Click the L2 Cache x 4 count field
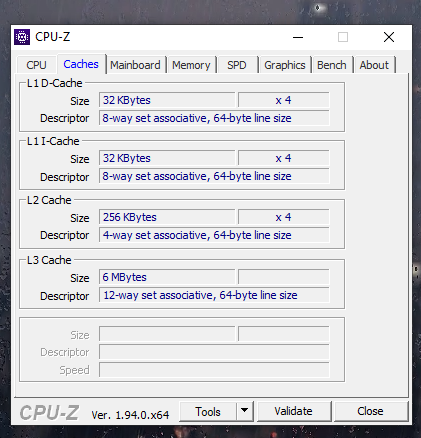This screenshot has height=438, width=421. [x=284, y=217]
